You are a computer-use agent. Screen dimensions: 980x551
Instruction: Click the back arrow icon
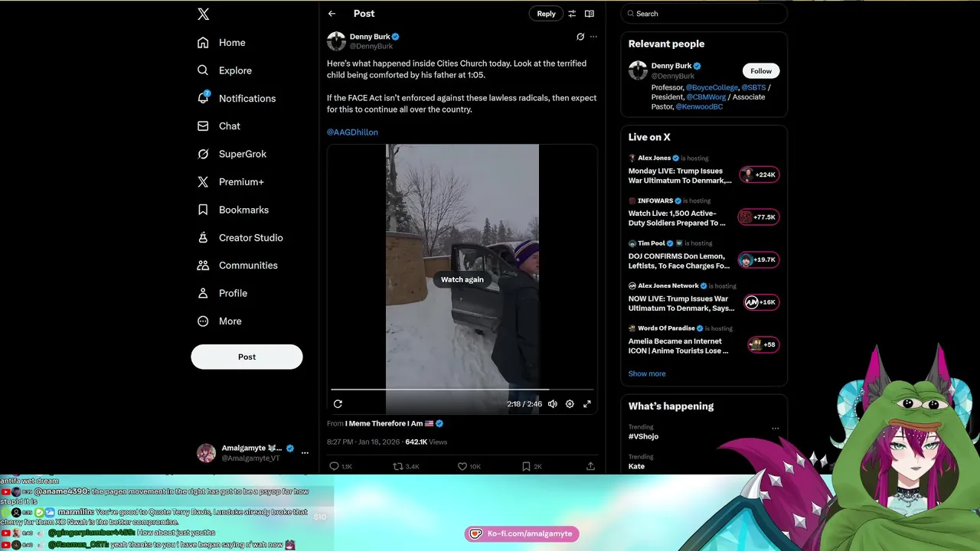point(332,14)
